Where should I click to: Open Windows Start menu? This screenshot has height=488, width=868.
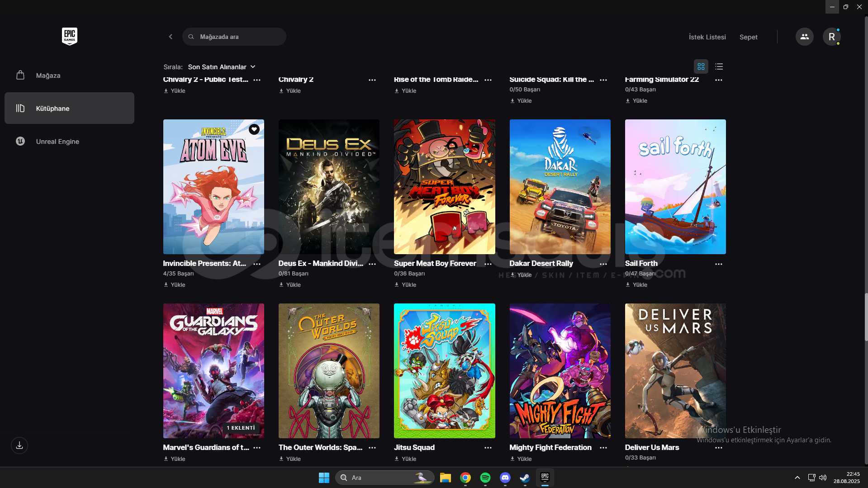tap(324, 478)
